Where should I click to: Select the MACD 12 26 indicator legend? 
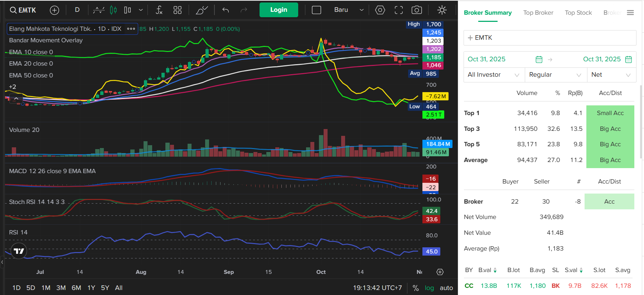point(52,171)
